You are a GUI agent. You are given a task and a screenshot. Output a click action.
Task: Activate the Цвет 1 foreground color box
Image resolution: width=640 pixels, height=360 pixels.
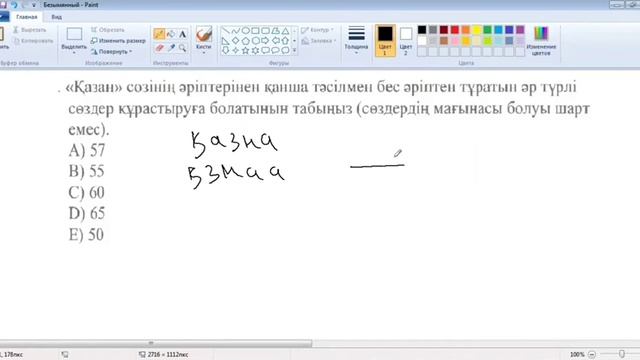385,40
